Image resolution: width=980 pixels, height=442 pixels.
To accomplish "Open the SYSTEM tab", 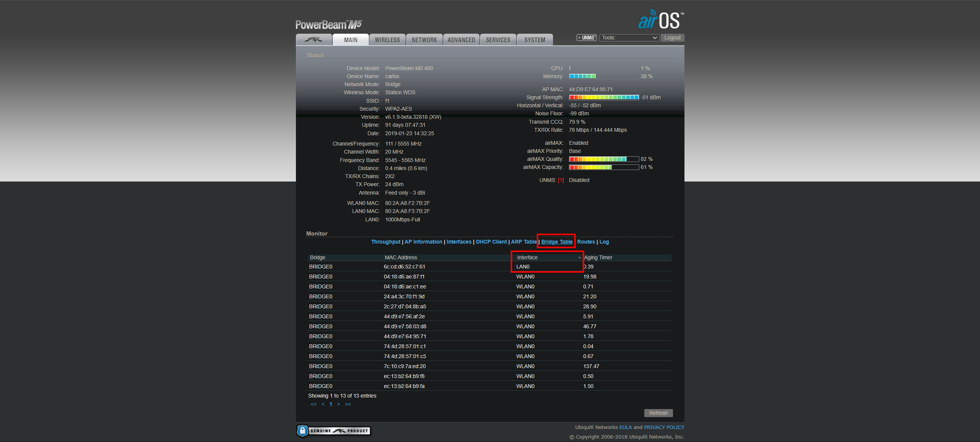I will coord(534,40).
